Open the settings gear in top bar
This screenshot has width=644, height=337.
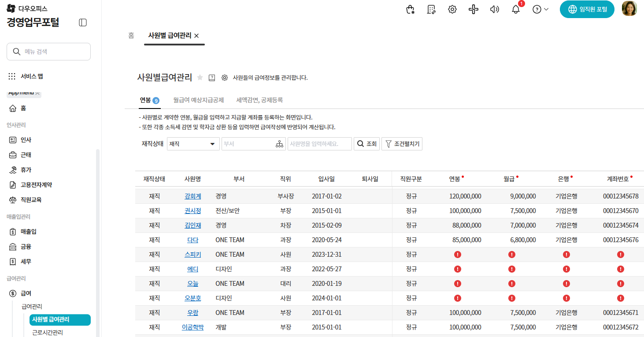[x=452, y=9]
